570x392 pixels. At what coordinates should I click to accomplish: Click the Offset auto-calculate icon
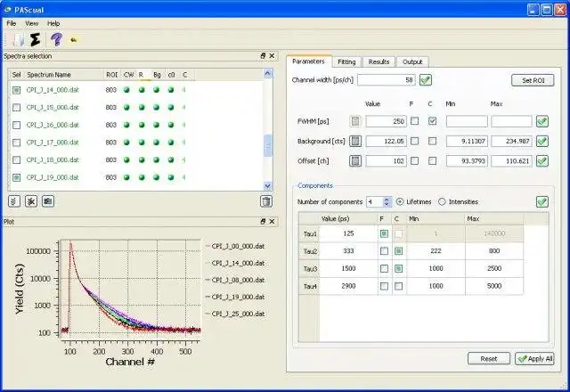(355, 160)
